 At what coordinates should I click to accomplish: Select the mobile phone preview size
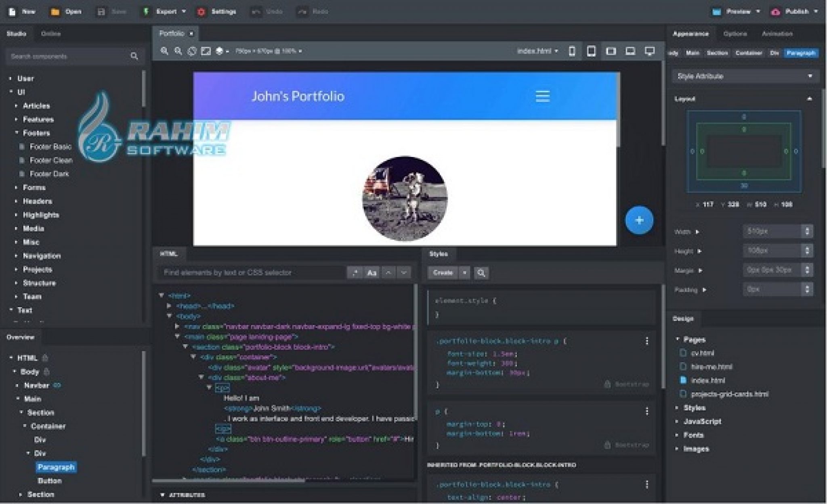(572, 51)
